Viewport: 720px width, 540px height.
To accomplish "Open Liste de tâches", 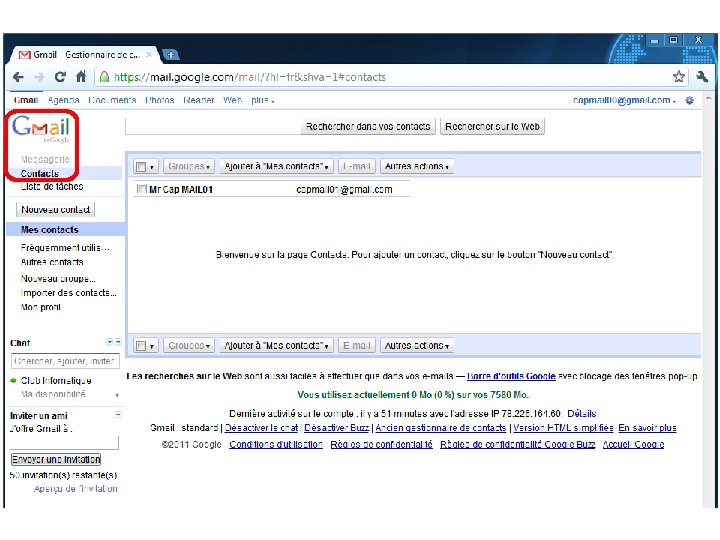I will (52, 186).
